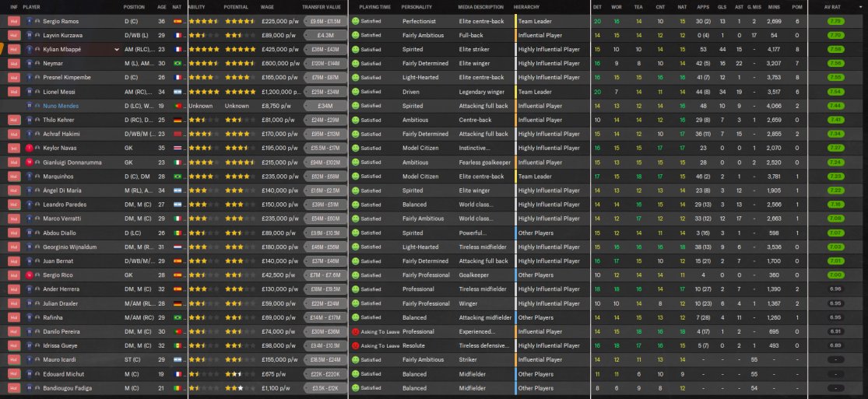Select 'Team Leader' hierarchy on Marquinhos's row
The width and height of the screenshot is (868, 399).
point(535,177)
